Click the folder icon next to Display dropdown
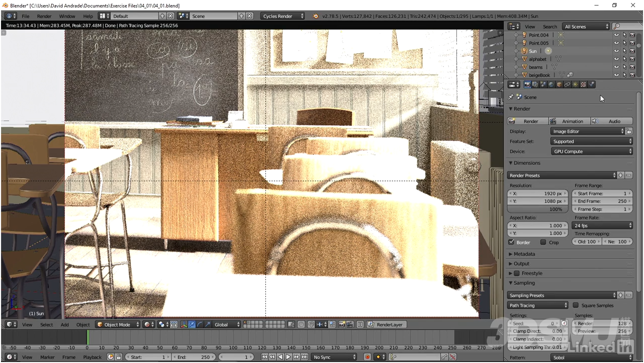Viewport: 644px width, 363px height. pyautogui.click(x=629, y=131)
